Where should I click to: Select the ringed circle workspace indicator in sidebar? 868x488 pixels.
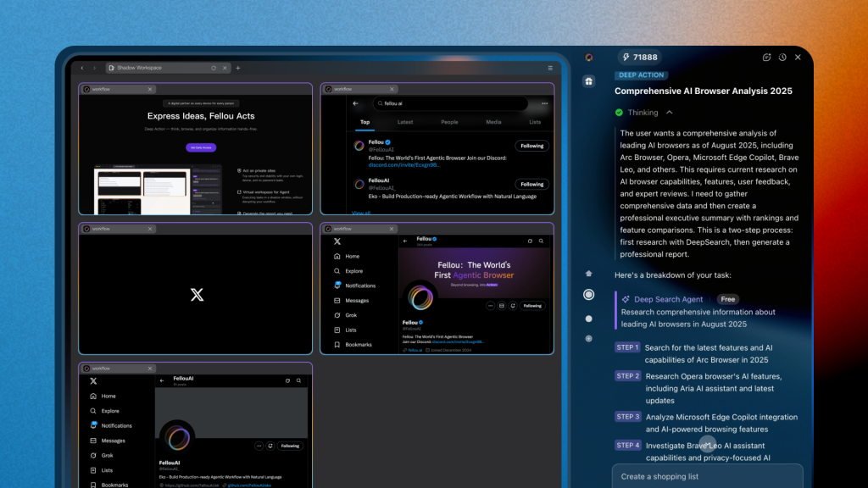pos(589,295)
